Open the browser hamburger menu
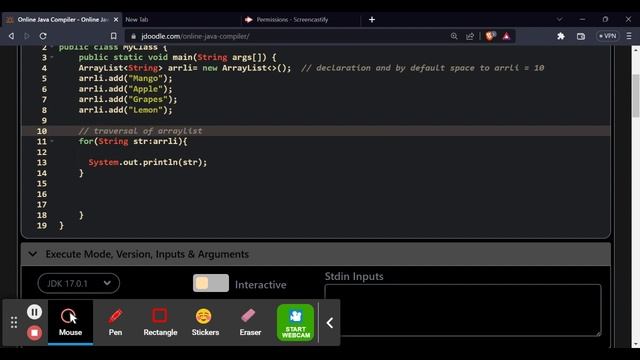The image size is (640, 360). [x=629, y=36]
